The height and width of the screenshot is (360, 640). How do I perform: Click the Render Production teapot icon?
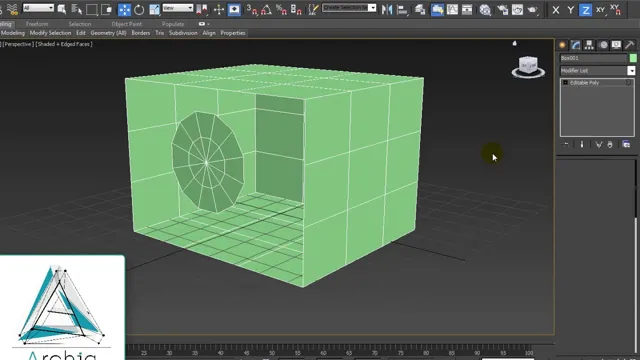coord(532,9)
